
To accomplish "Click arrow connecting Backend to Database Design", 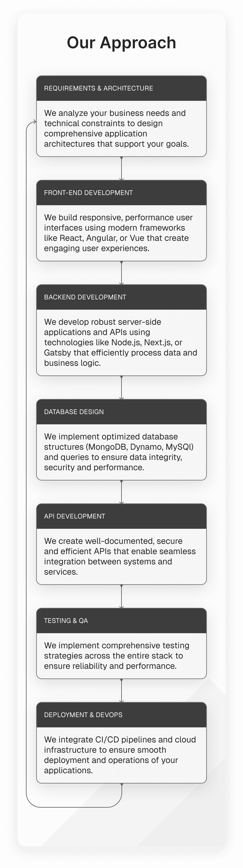I will pos(121,388).
